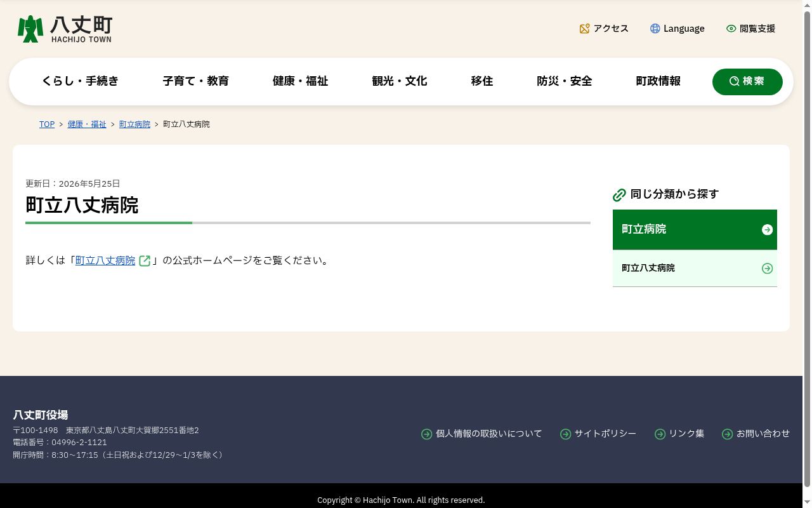Open the Language selector
This screenshot has height=508, width=812.
point(677,29)
